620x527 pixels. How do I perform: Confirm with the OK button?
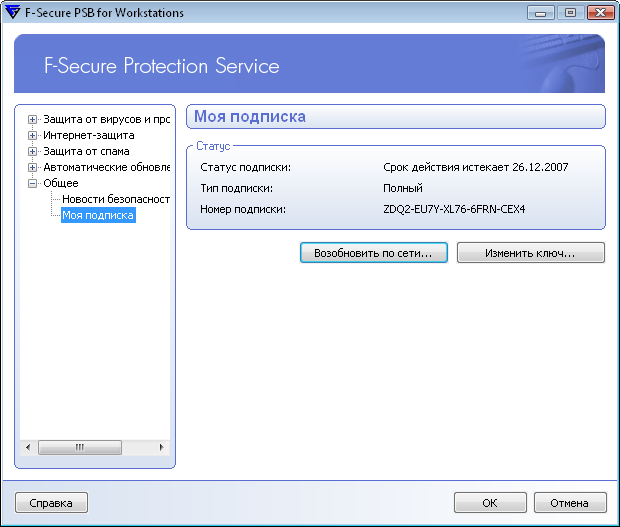490,503
